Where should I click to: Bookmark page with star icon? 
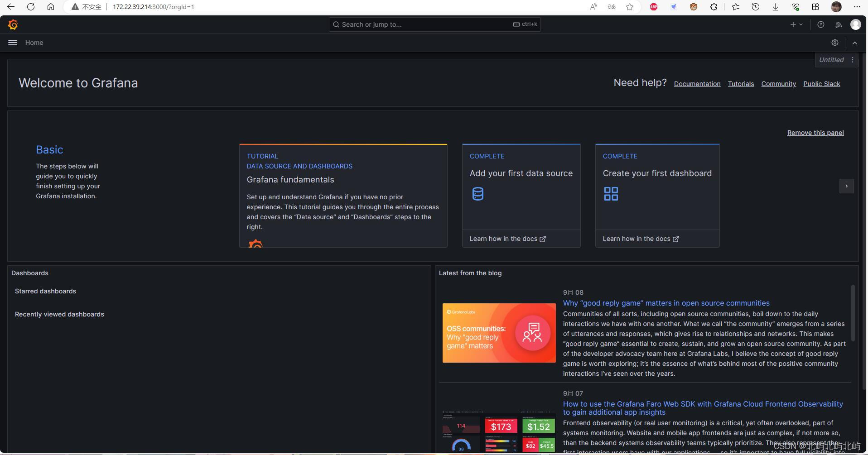click(630, 7)
